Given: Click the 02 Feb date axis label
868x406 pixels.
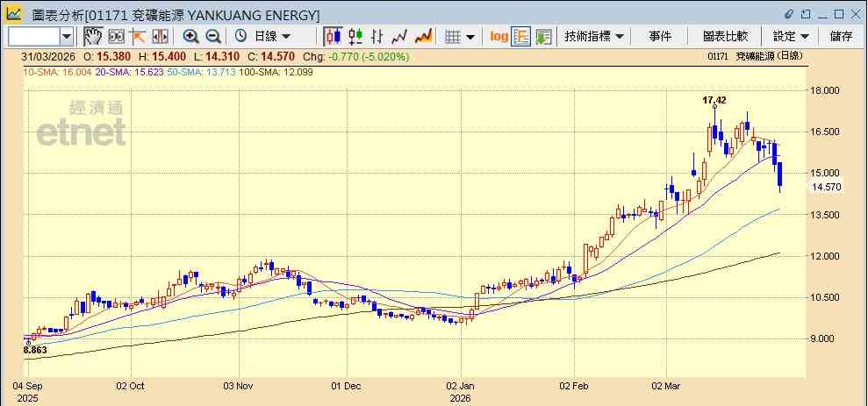Looking at the screenshot, I should [575, 386].
